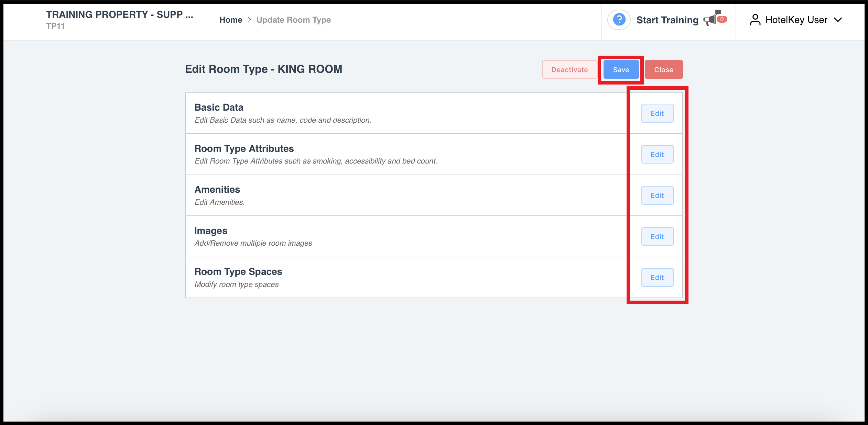Click the breadcrumb separator chevron

point(249,20)
